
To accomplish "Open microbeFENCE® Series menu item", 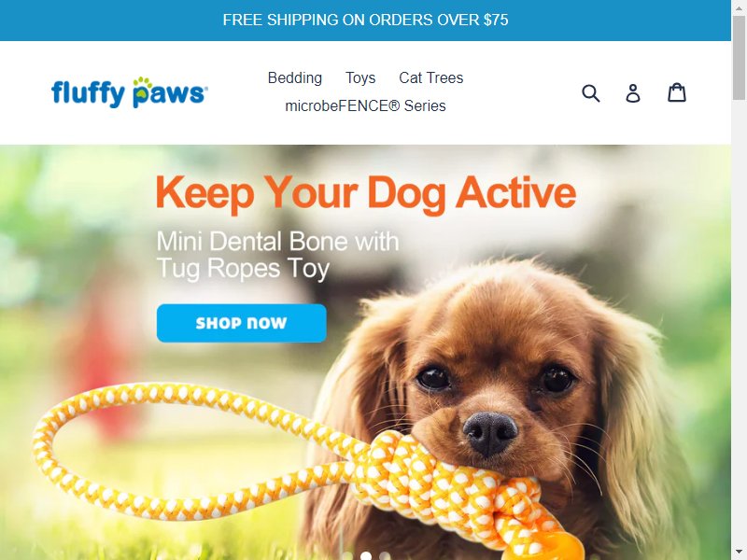I will click(365, 105).
